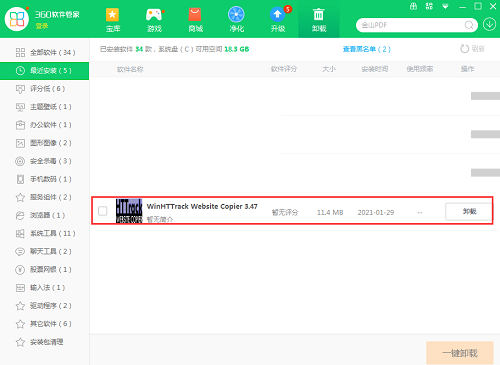
Task: Click the 登录 login link
Action: (42, 26)
